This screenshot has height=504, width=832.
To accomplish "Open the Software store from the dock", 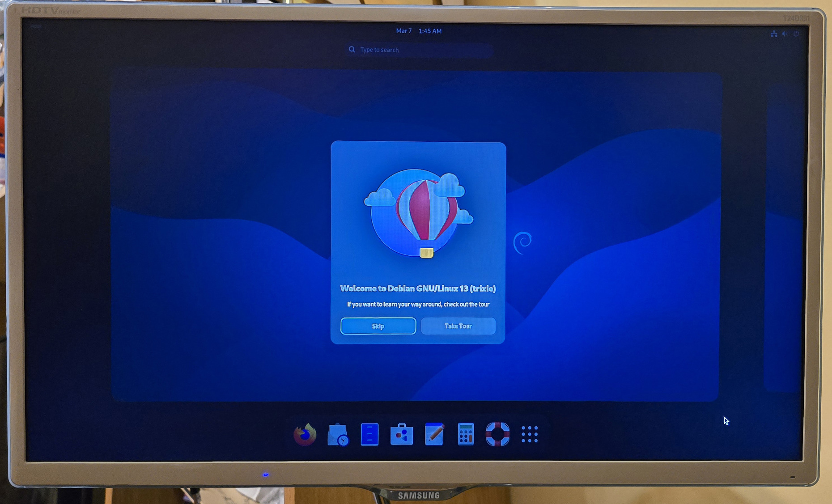I will pyautogui.click(x=402, y=434).
